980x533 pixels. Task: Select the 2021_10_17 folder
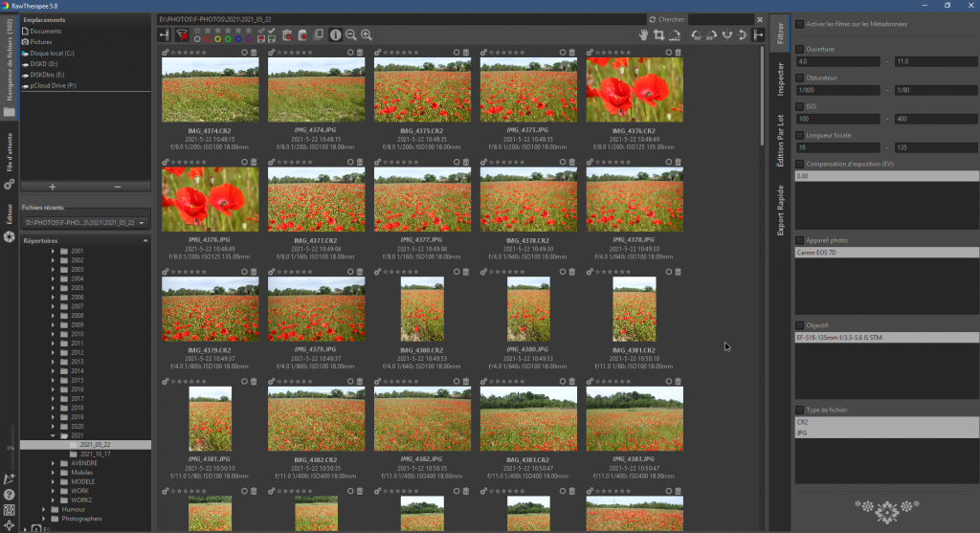point(95,455)
